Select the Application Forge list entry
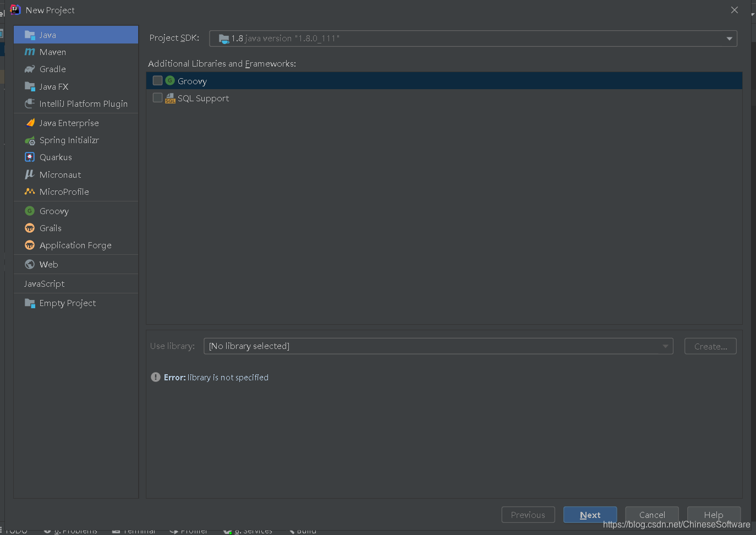 pyautogui.click(x=76, y=245)
